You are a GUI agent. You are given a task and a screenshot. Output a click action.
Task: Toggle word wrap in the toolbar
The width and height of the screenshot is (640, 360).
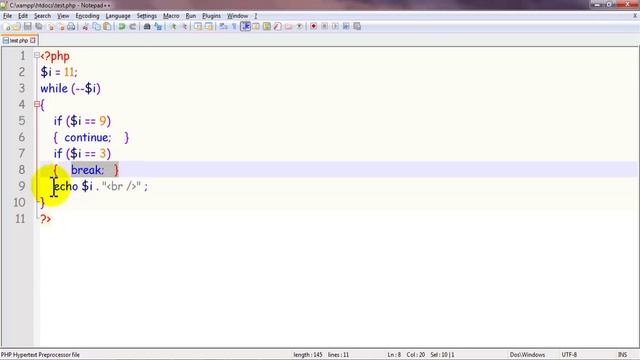click(x=223, y=27)
